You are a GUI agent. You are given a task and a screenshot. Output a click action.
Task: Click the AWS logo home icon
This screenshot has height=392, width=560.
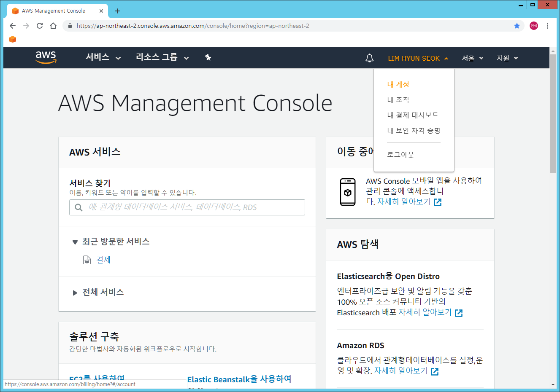click(46, 57)
